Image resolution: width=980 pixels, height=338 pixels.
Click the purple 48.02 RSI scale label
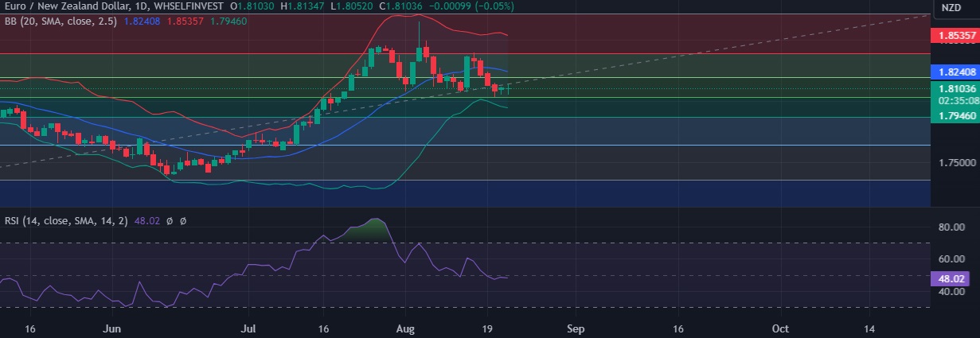pos(951,278)
